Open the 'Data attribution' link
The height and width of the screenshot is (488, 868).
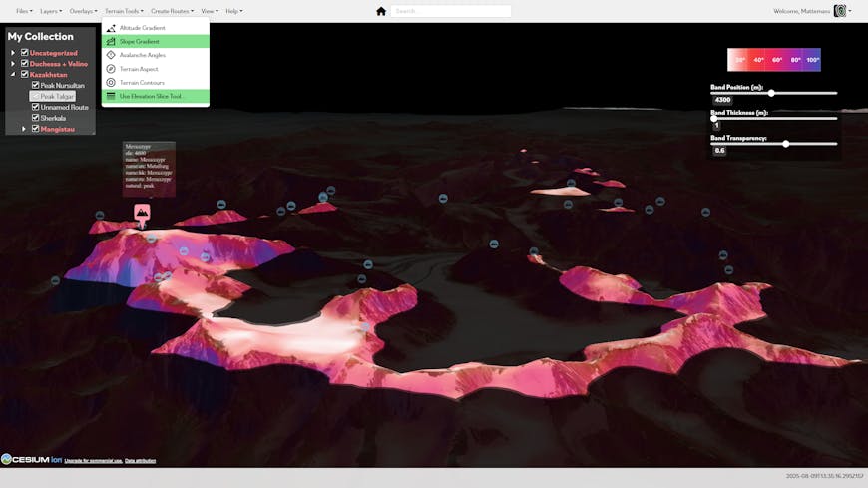[140, 461]
